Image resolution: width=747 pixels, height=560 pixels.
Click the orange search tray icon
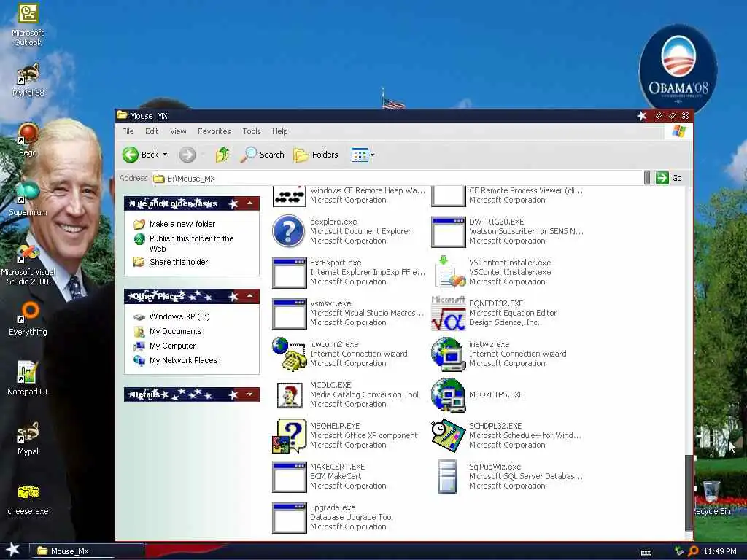[x=693, y=551]
